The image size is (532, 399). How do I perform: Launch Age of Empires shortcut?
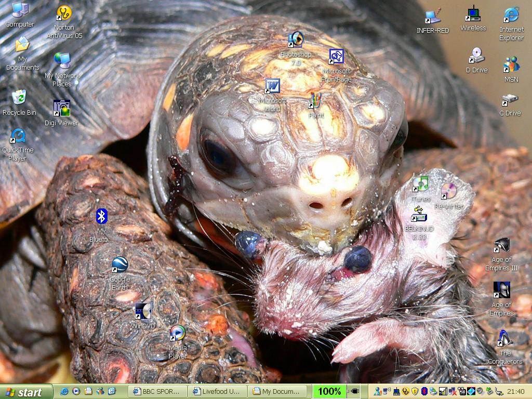pyautogui.click(x=501, y=299)
